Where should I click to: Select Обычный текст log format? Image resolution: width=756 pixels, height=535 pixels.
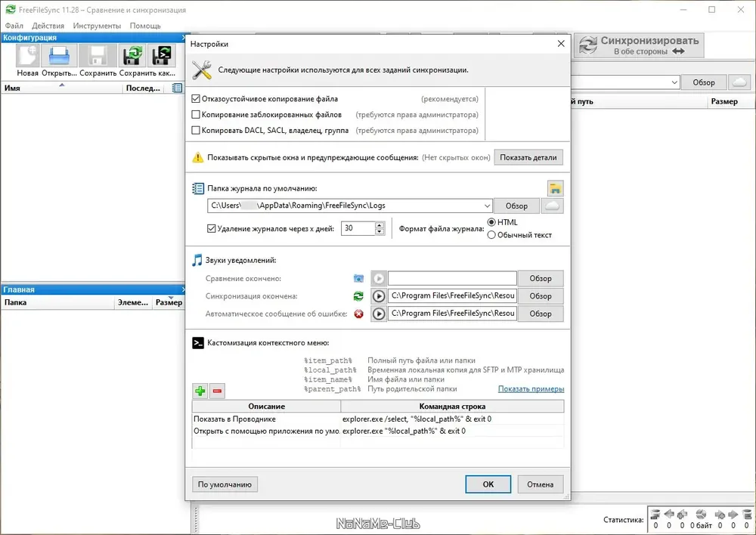pos(491,235)
